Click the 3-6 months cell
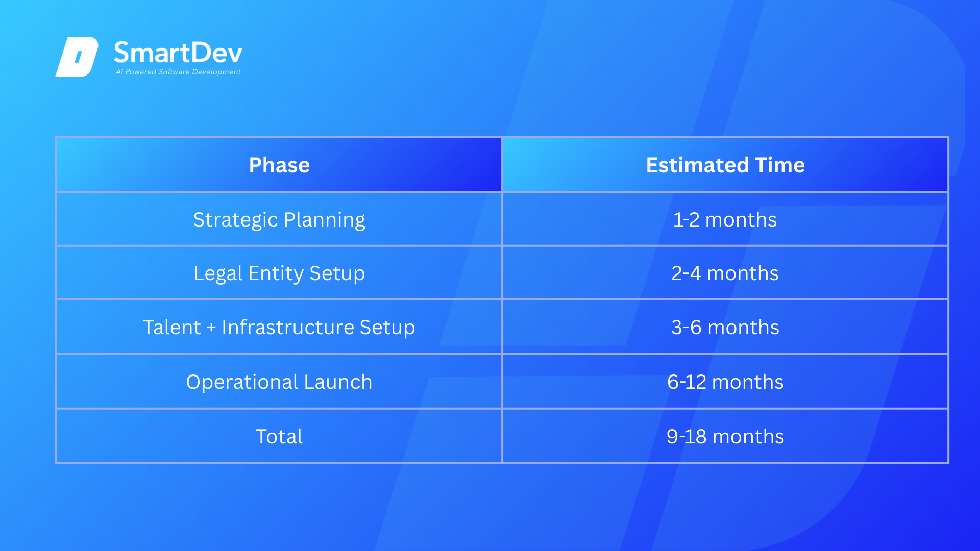The width and height of the screenshot is (980, 551). pyautogui.click(x=725, y=327)
